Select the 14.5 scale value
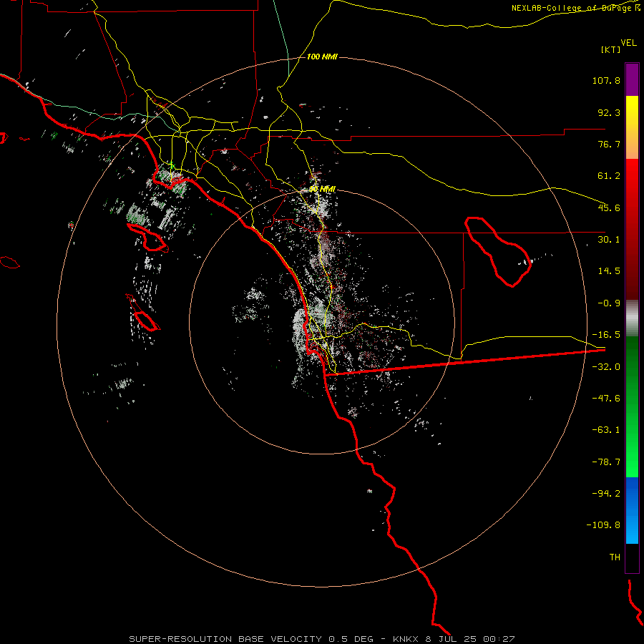Image resolution: width=644 pixels, height=644 pixels. (x=609, y=271)
